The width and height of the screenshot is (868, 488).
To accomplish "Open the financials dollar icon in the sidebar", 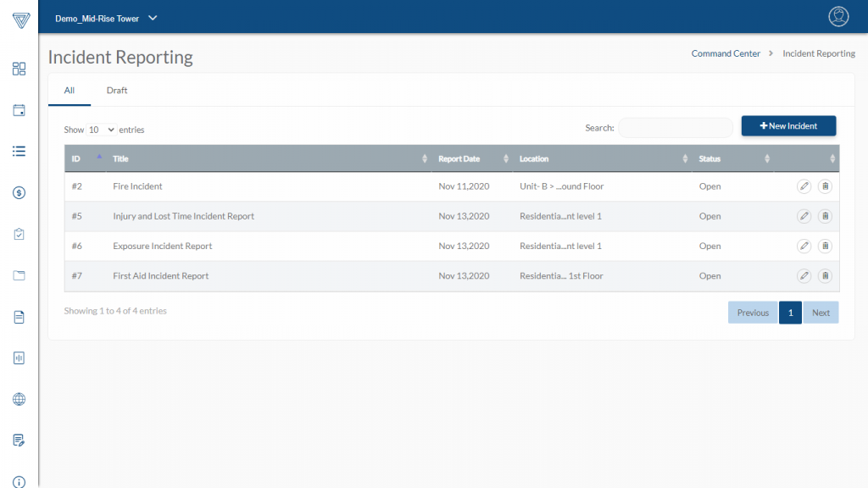I will coord(19,192).
